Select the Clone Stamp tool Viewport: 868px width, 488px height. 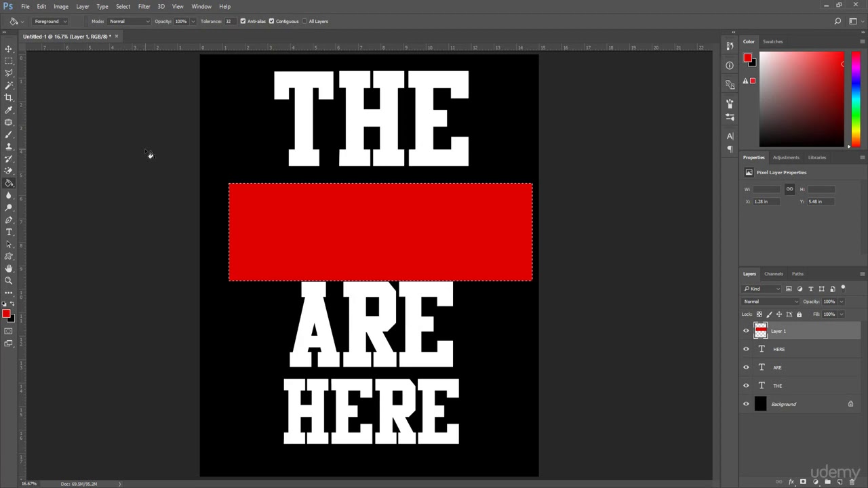pyautogui.click(x=9, y=146)
